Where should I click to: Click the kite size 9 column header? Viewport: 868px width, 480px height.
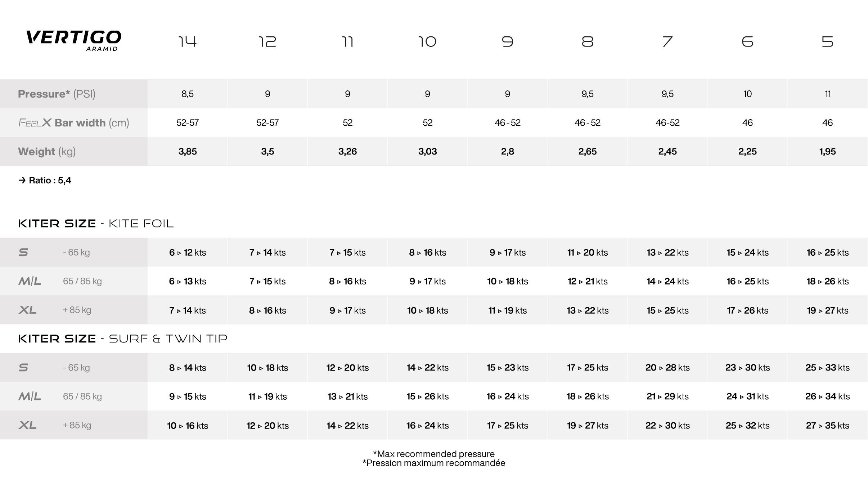coord(508,42)
